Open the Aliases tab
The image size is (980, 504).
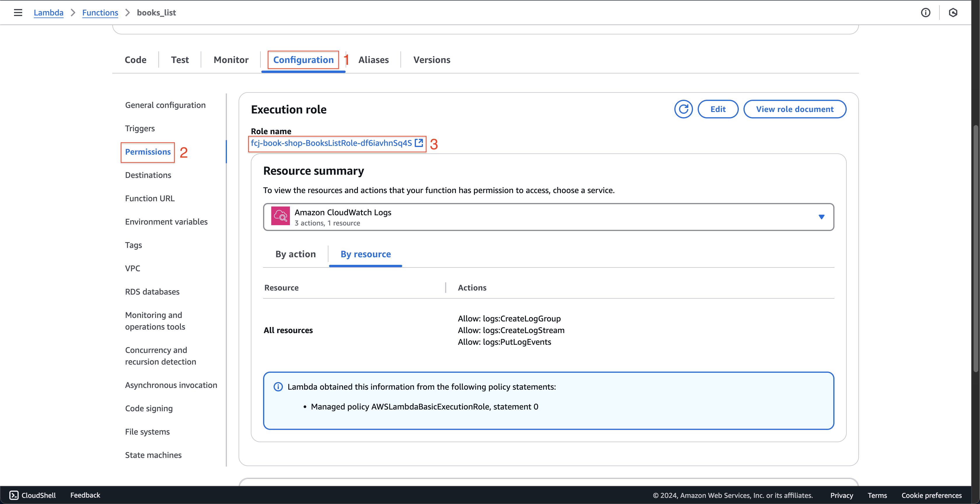point(374,60)
